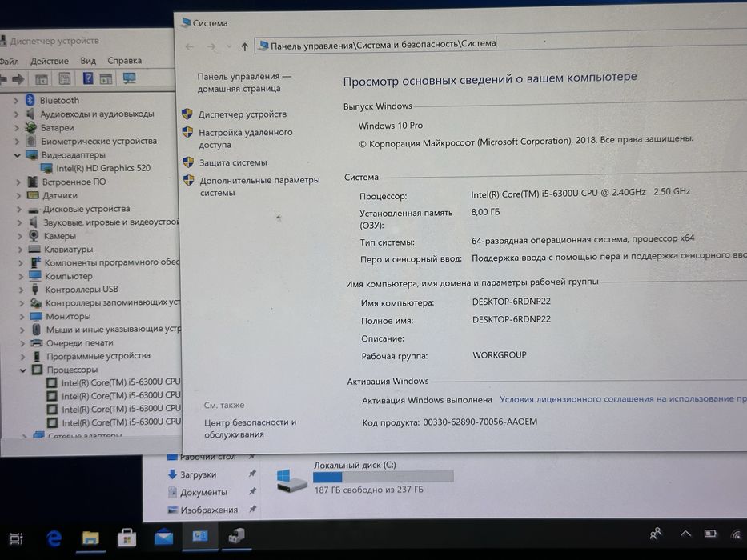Viewport: 747px width, 560px height.
Task: Go up one level in System window
Action: (244, 46)
